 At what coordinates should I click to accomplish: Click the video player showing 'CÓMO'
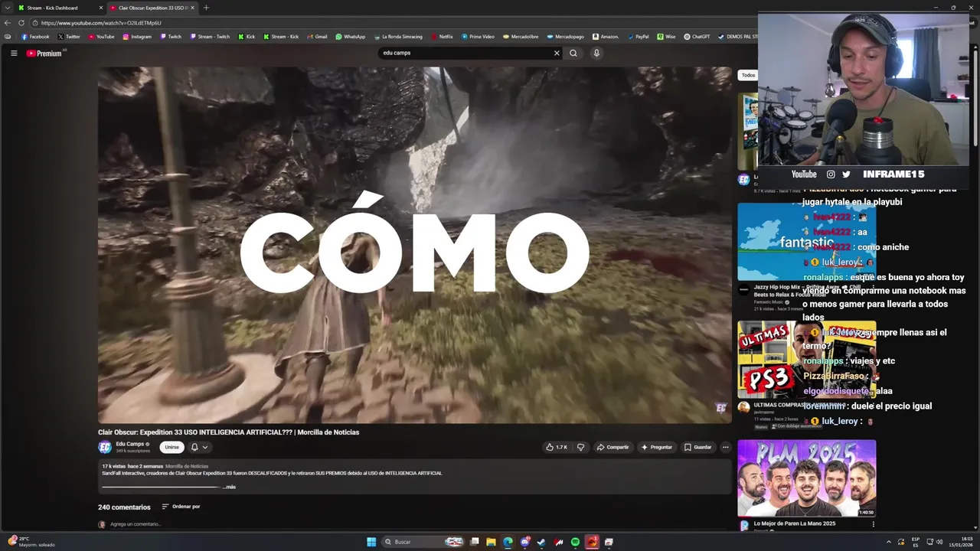tap(415, 245)
